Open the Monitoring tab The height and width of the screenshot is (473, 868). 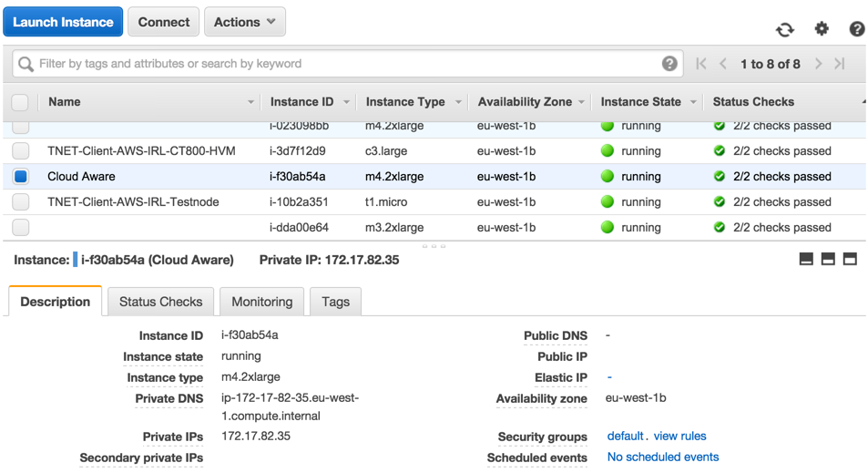[x=262, y=302]
